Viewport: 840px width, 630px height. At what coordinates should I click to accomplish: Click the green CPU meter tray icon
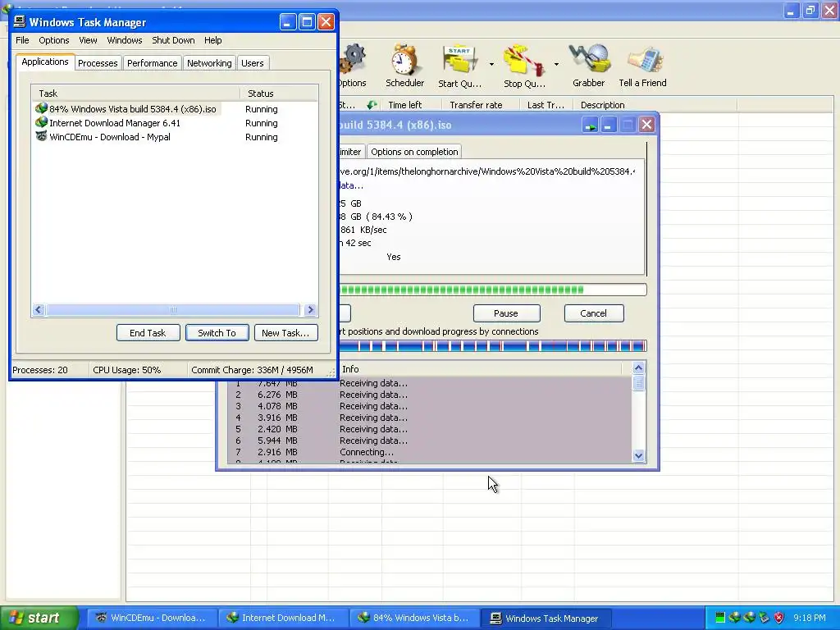(720, 618)
